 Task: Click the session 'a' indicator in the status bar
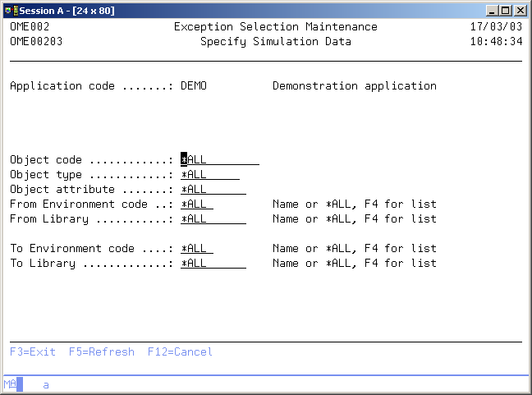[x=46, y=384]
